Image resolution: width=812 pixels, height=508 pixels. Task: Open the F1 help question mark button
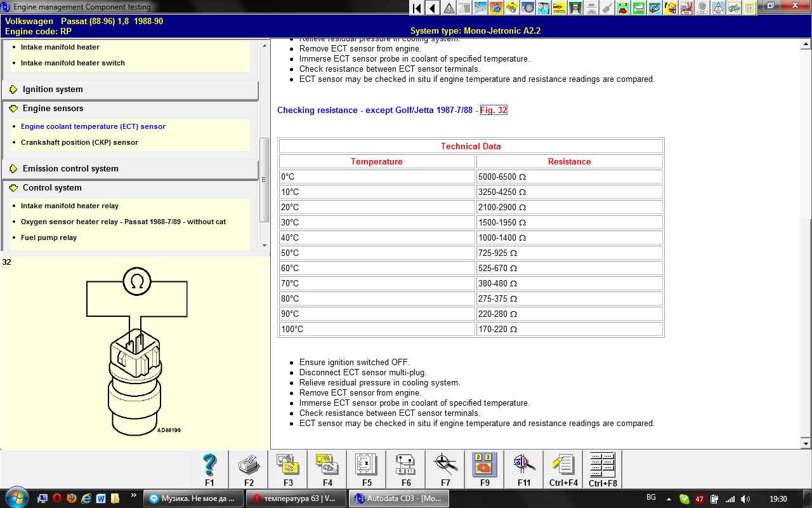(x=210, y=470)
